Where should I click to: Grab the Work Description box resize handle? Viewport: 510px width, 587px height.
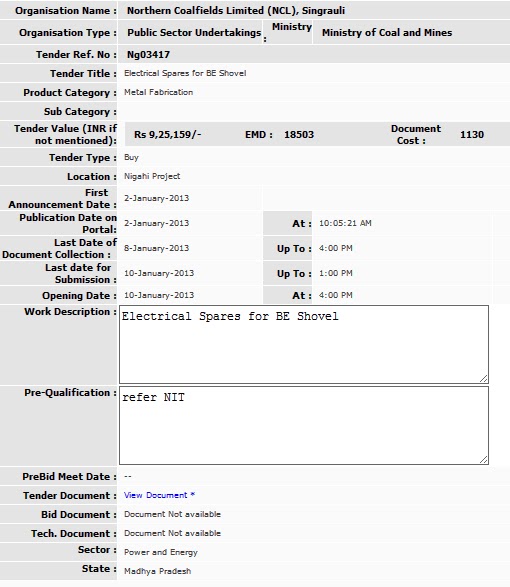[x=484, y=378]
